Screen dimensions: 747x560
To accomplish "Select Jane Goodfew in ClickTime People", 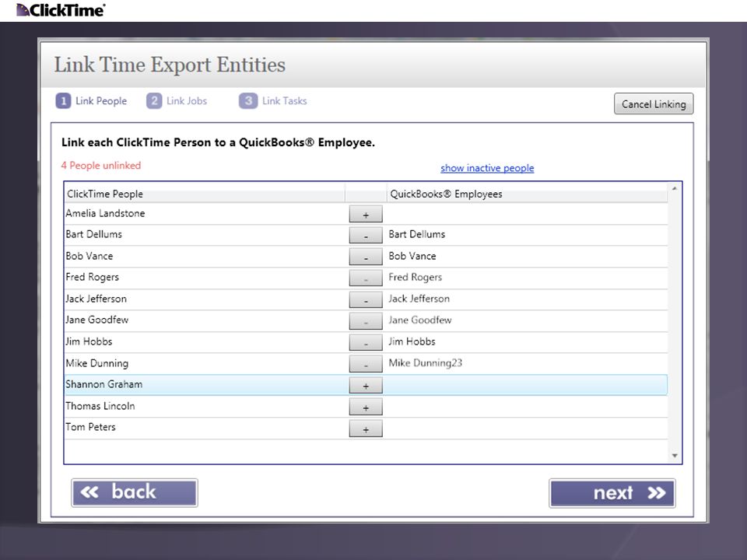I will click(97, 320).
